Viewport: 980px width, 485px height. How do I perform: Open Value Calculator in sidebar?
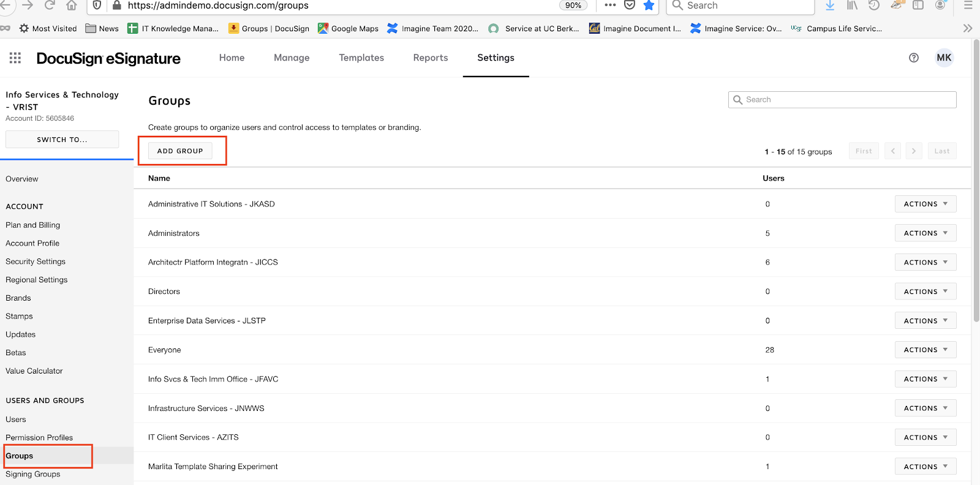(34, 371)
